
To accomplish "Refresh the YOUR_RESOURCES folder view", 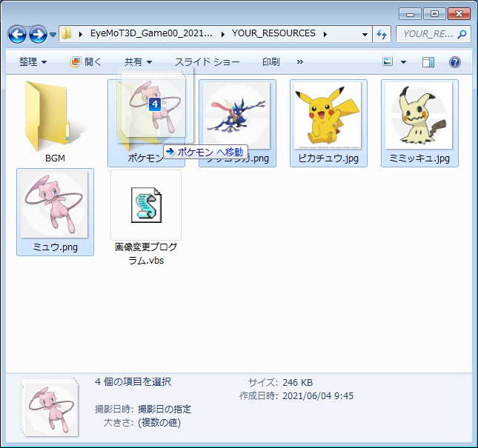I will [x=382, y=34].
